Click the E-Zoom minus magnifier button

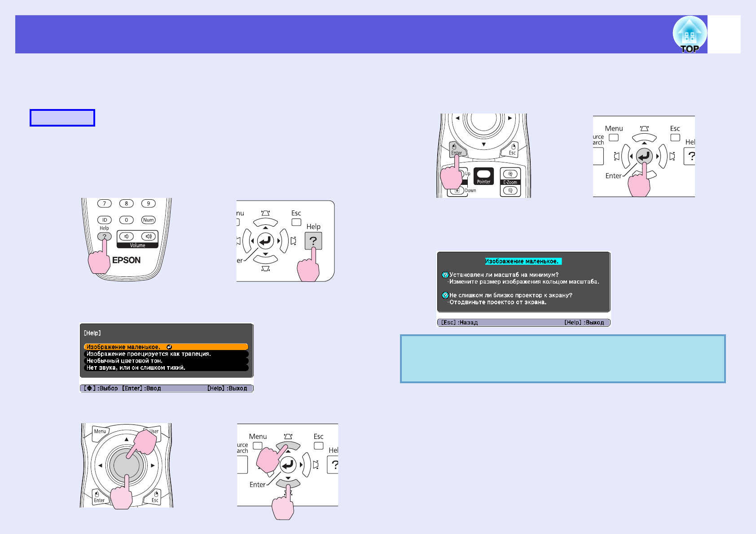click(510, 190)
